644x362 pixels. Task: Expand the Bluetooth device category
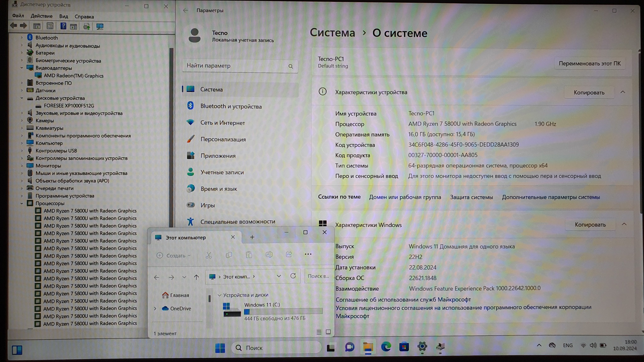22,37
